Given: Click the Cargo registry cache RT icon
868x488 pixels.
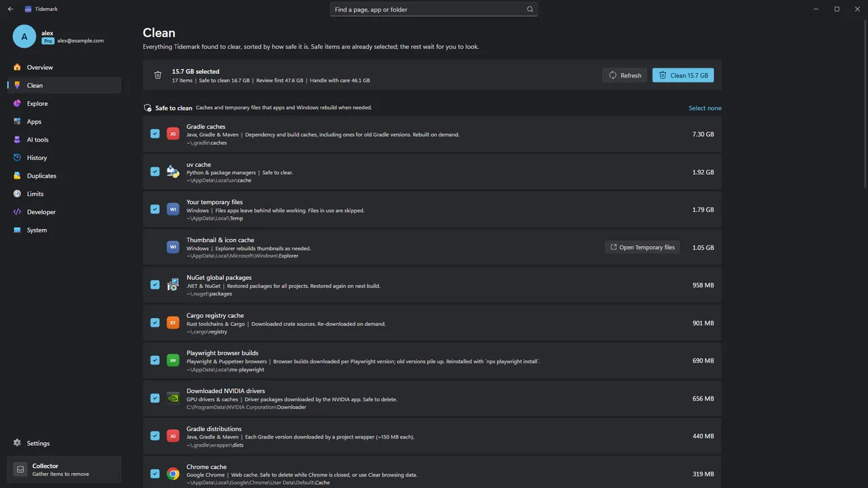Looking at the screenshot, I should tap(173, 323).
